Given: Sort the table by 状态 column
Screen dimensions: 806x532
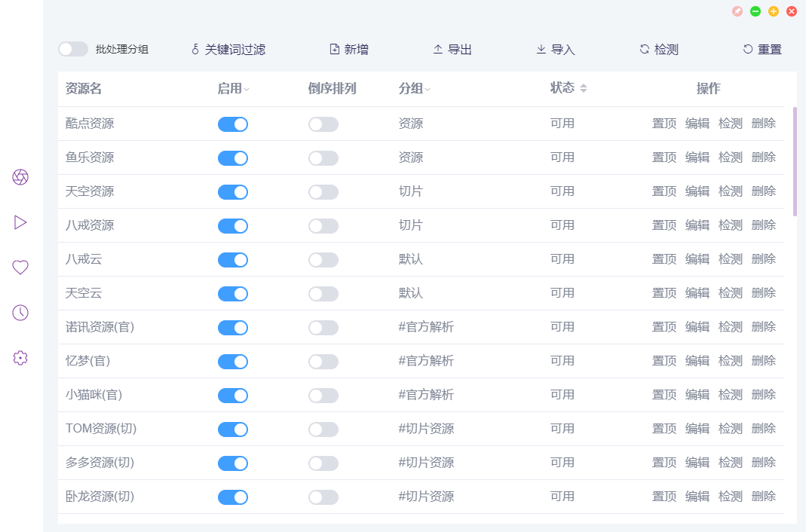Looking at the screenshot, I should click(583, 88).
